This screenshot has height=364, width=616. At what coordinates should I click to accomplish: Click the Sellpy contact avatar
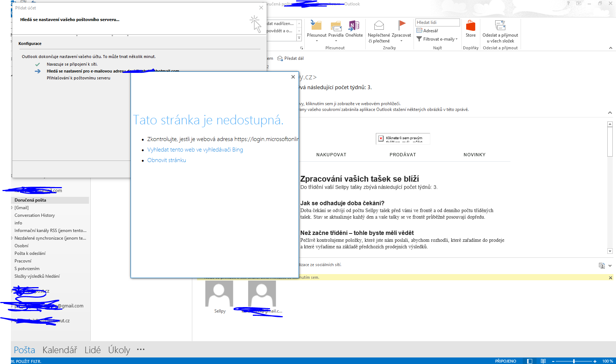pyautogui.click(x=219, y=294)
